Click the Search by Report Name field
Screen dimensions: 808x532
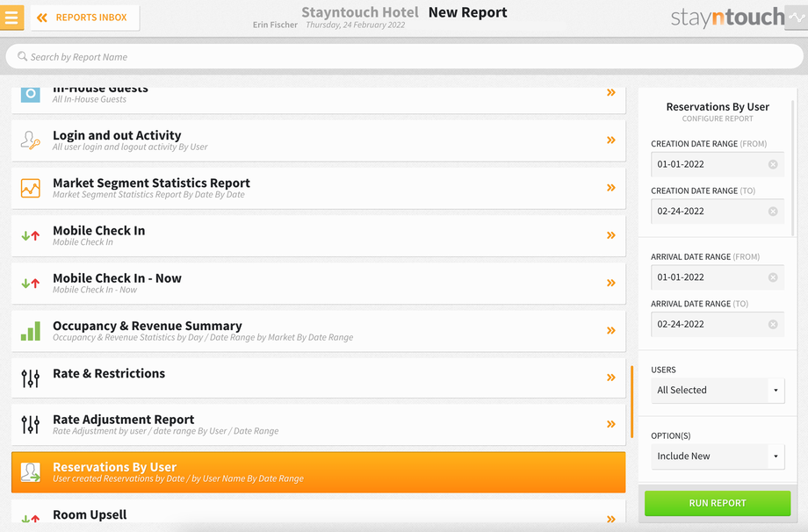tap(405, 57)
